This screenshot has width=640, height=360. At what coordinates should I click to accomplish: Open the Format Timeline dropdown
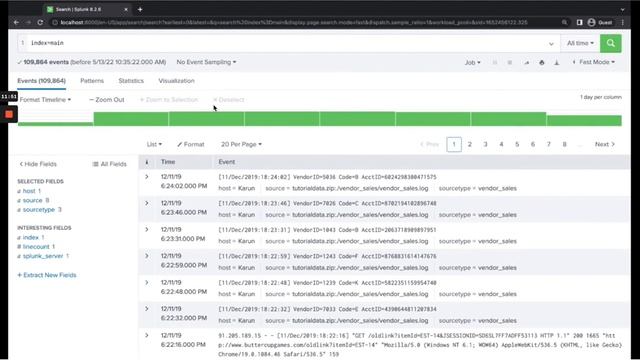point(45,100)
